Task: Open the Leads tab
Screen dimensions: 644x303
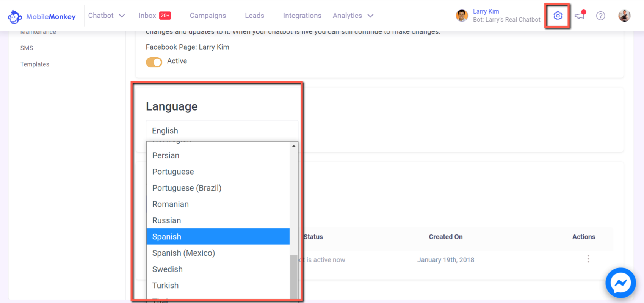Action: (254, 16)
